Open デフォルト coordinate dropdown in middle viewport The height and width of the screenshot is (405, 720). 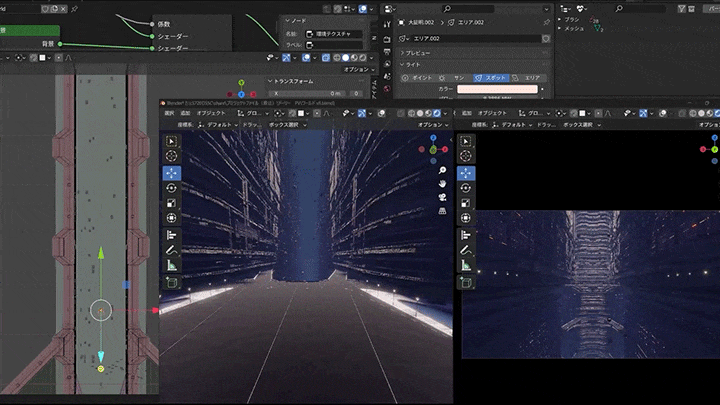click(218, 125)
